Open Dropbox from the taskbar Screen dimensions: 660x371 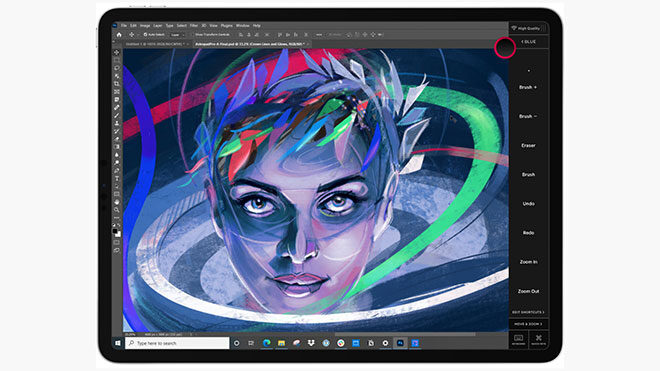[311, 343]
